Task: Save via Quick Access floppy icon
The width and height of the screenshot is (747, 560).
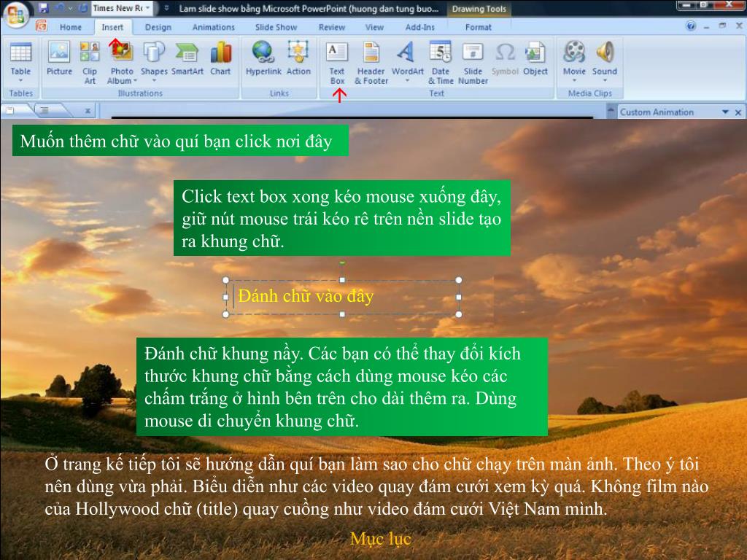Action: 43,8
